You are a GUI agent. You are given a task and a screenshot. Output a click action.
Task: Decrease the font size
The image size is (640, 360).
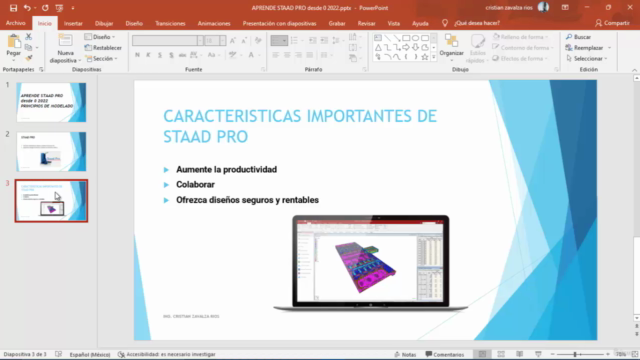(244, 40)
